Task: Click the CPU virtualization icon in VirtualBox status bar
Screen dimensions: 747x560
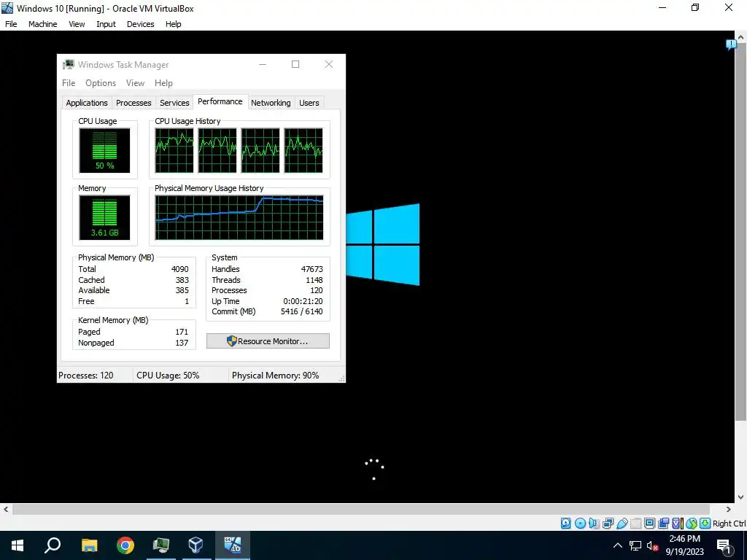Action: click(678, 524)
